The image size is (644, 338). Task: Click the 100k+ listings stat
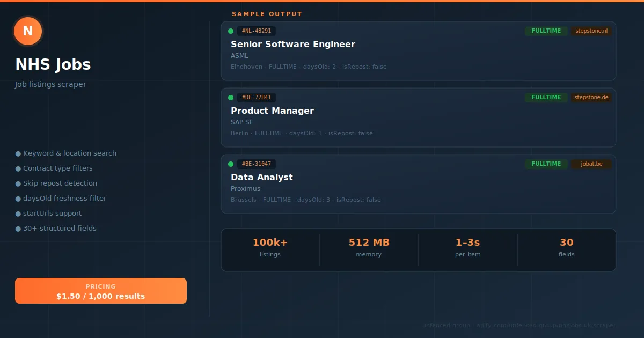point(270,248)
